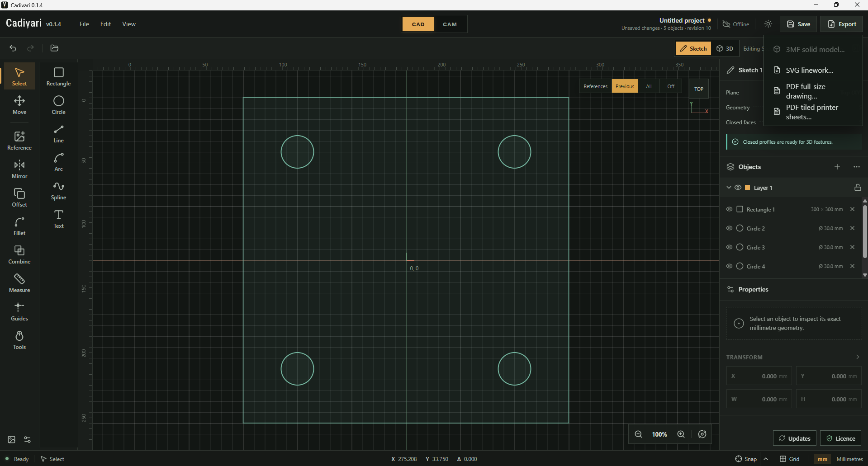Export SVG linework
The image size is (868, 466).
click(x=813, y=70)
